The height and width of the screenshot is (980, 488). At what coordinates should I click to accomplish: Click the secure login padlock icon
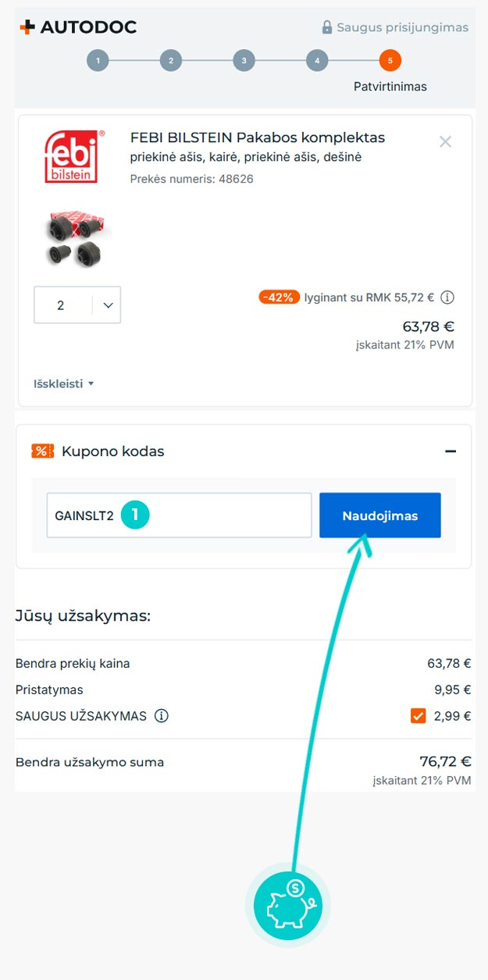(x=327, y=27)
